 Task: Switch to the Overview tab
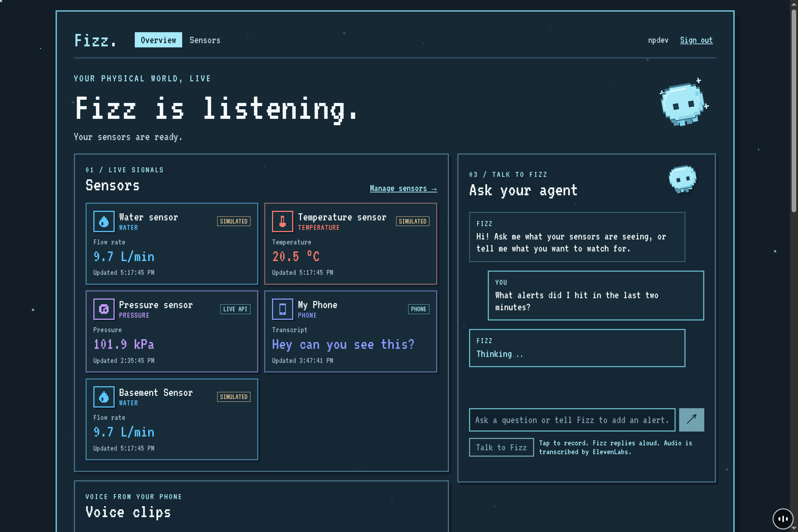coord(158,40)
